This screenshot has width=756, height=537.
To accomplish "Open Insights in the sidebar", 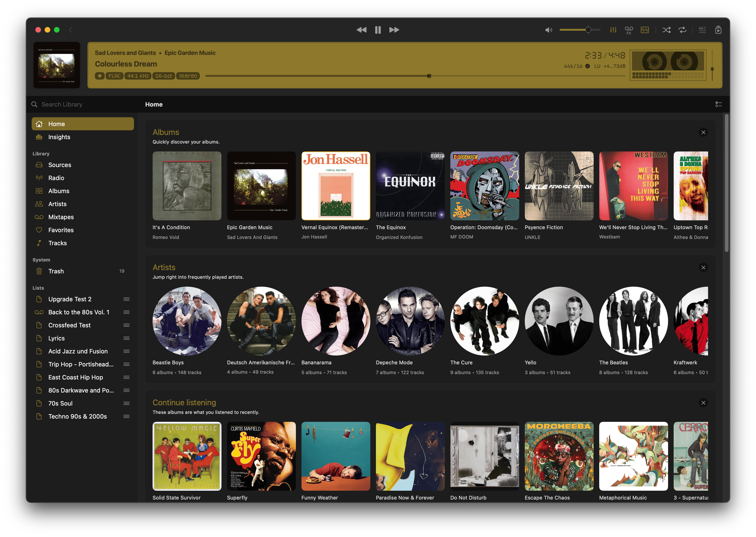I will click(59, 137).
